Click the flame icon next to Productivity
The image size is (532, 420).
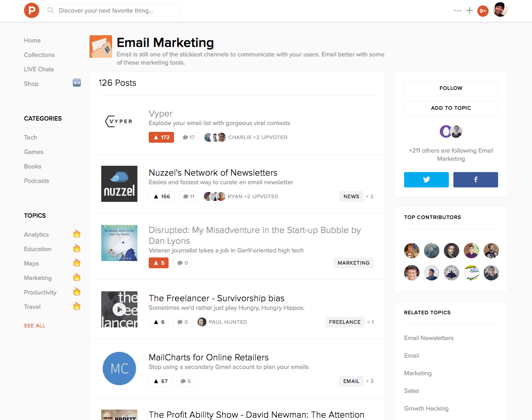pos(77,292)
